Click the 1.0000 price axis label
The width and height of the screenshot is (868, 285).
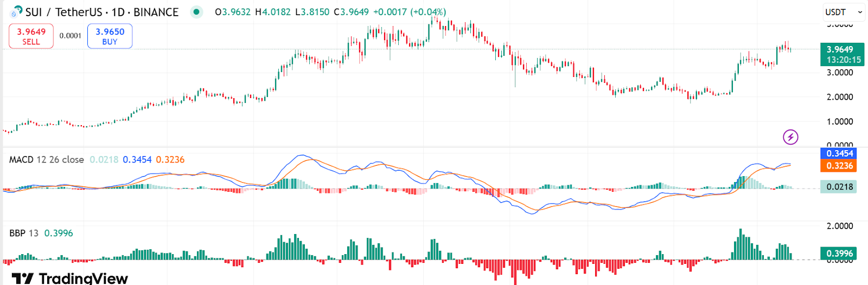click(840, 121)
